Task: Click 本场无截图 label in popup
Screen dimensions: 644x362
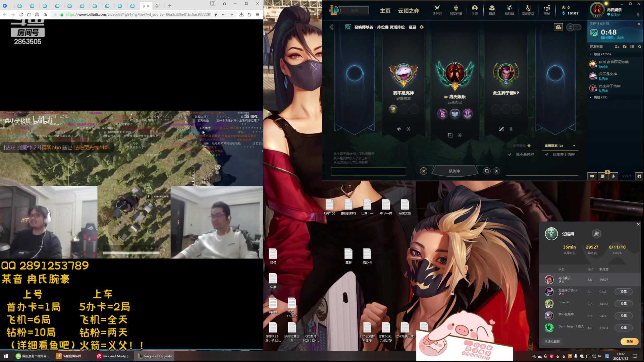Action: coord(552,342)
